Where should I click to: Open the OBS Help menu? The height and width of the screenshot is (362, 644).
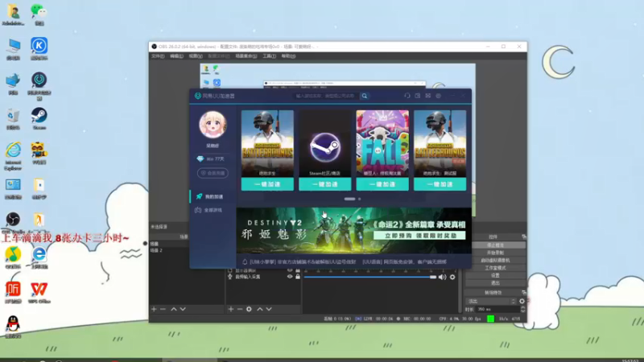coord(288,56)
